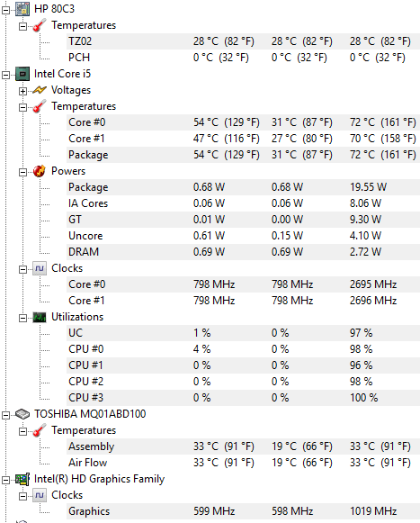Click the Utilizations graph icon
The height and width of the screenshot is (523, 420).
pos(40,317)
